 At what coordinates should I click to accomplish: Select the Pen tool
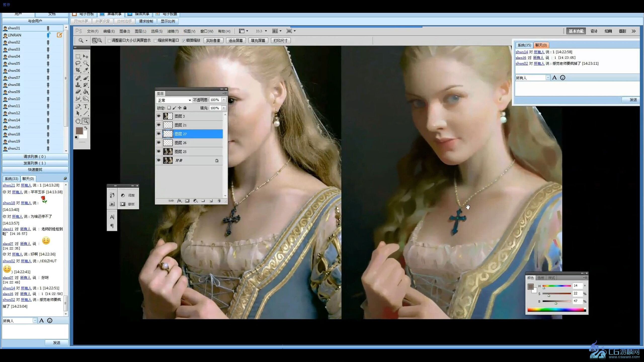(78, 106)
